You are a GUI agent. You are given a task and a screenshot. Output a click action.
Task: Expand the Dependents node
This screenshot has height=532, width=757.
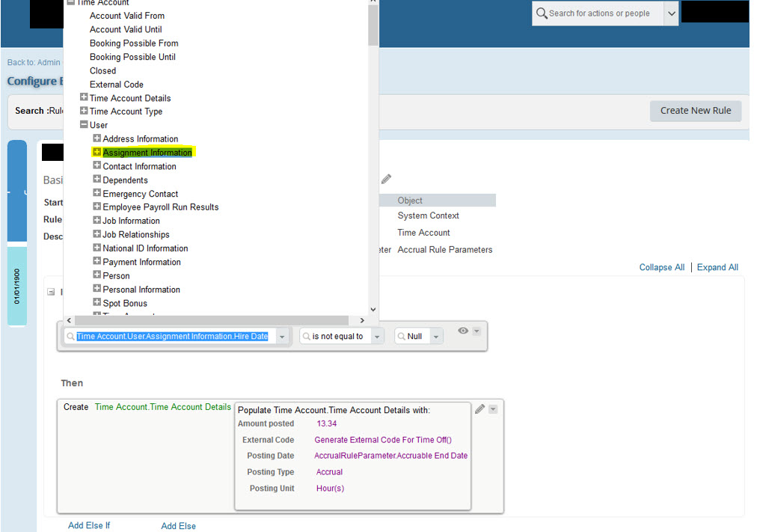[x=97, y=179]
